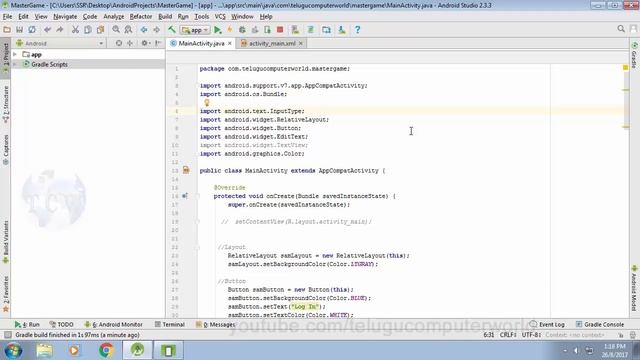
Task: Hide the Project panel with hide icon
Action: click(158, 43)
